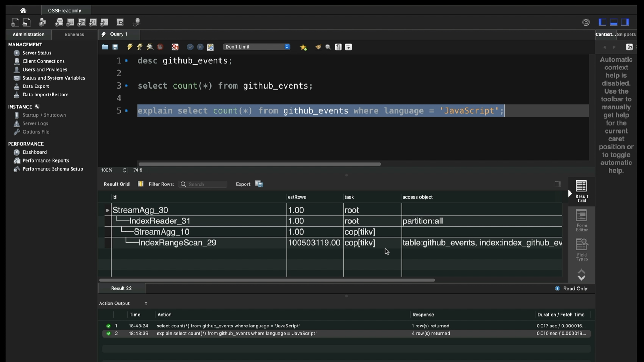Toggle wrap cell content icon
This screenshot has width=644, height=362.
pos(558,184)
